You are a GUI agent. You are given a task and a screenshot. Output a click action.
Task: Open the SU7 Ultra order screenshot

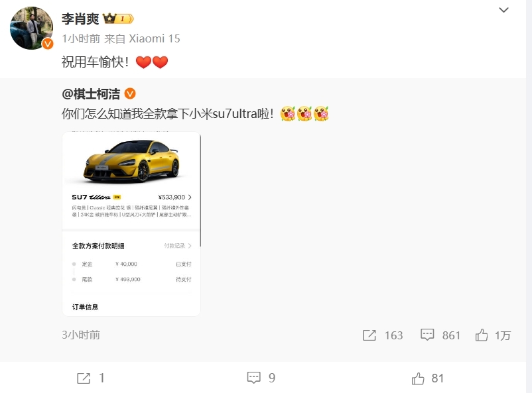[131, 224]
